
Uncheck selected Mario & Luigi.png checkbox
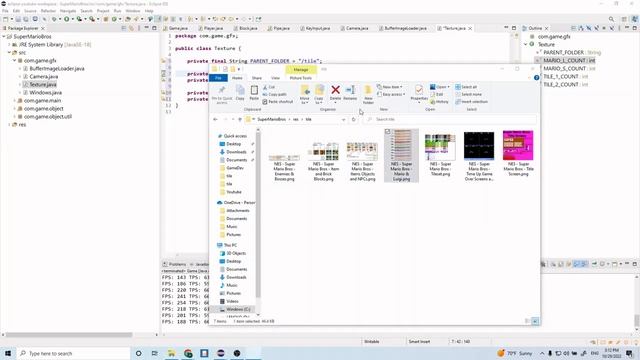point(387,132)
